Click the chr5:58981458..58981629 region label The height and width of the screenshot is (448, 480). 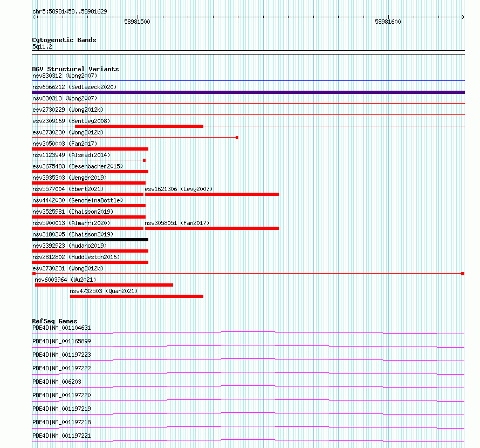[x=70, y=12]
